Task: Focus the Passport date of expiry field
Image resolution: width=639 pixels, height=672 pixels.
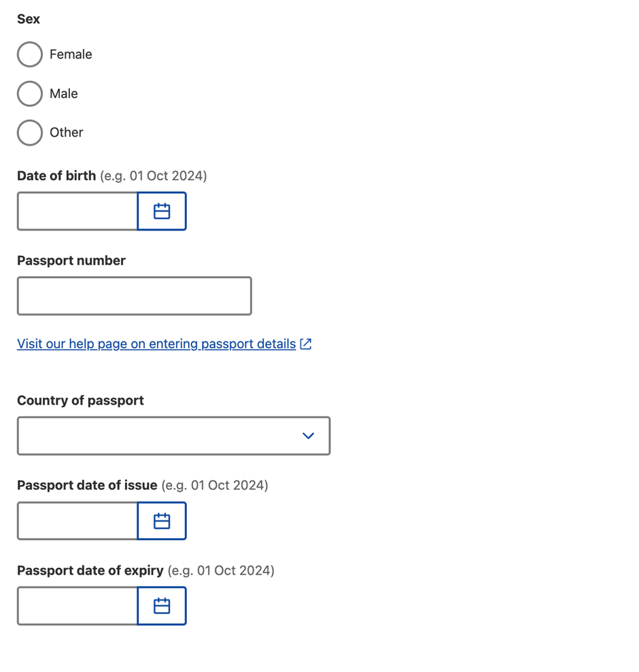Action: coord(77,606)
